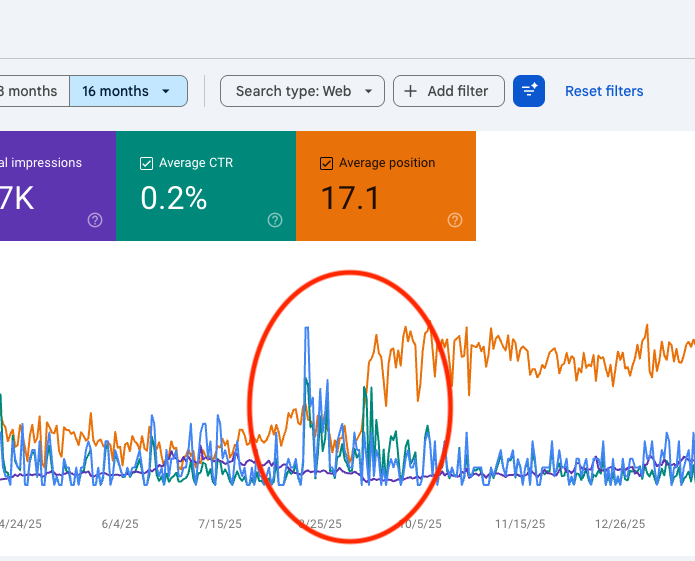Click the 17.1 Average position value
This screenshot has width=695, height=561.
(350, 198)
